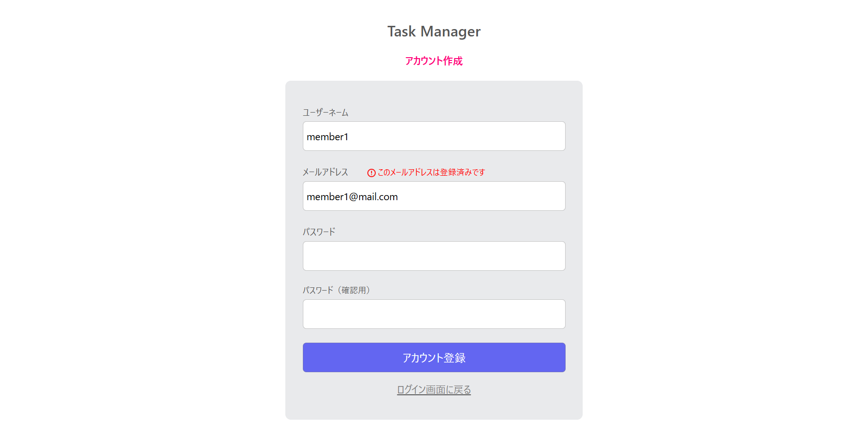Click the アカウント登録 button

(x=434, y=357)
